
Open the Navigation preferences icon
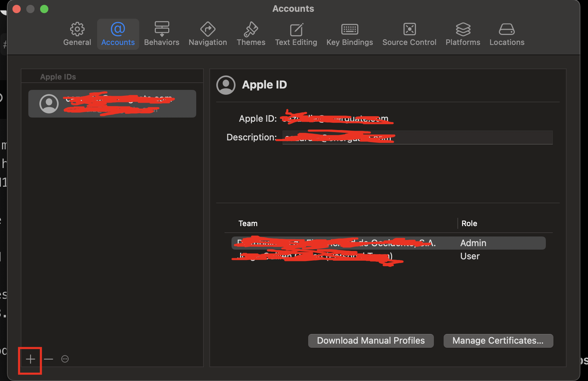click(208, 34)
